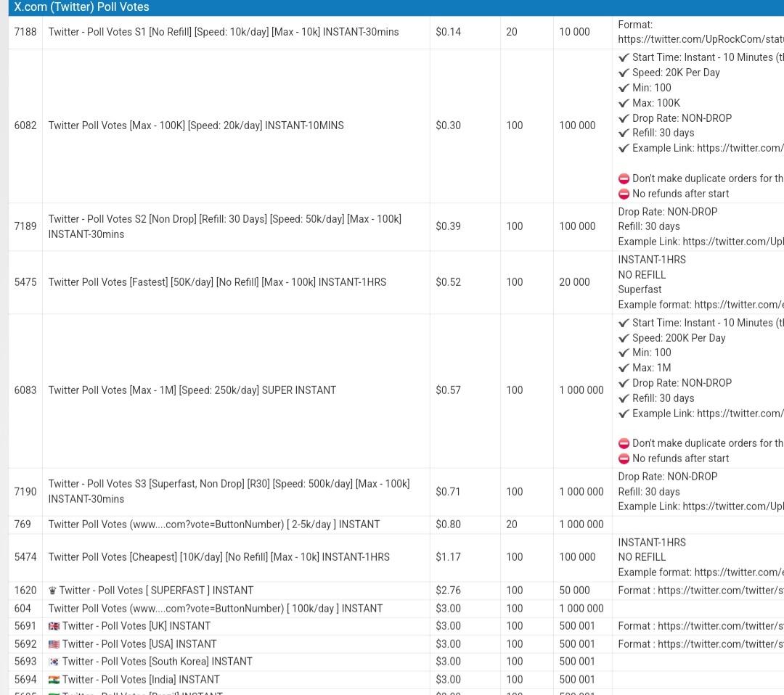Viewport: 784px width, 695px height.
Task: Click the $2.76 rate value
Action: 448,591
